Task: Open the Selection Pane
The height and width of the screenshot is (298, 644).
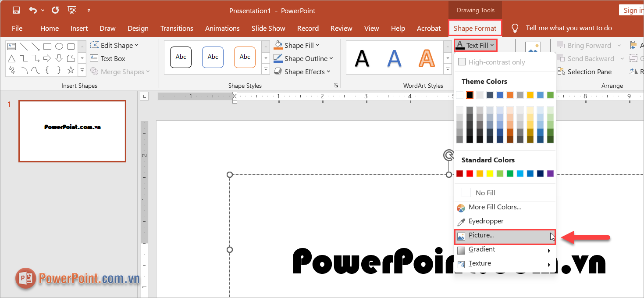Action: (588, 71)
